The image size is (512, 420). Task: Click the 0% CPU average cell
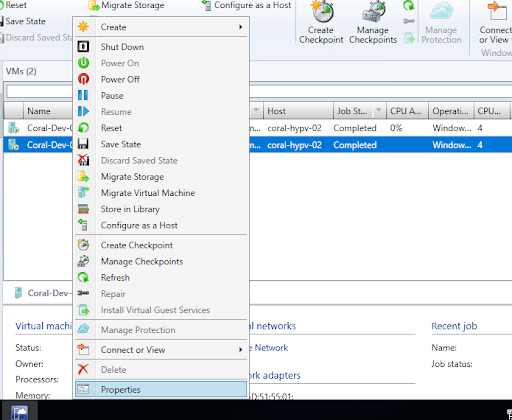coord(396,128)
